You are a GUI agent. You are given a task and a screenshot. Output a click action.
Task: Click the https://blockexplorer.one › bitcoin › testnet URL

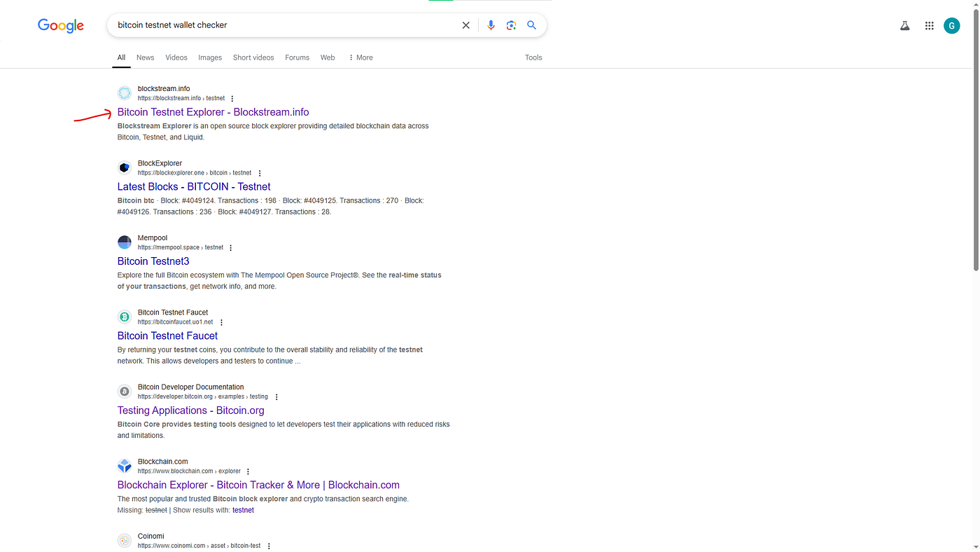coord(195,173)
